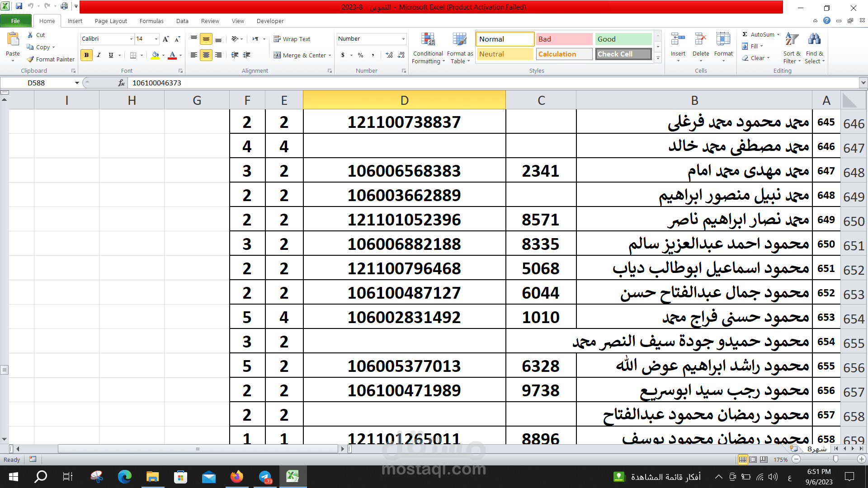Decrease font size with Shrink Font icon
868x488 pixels.
pos(177,39)
